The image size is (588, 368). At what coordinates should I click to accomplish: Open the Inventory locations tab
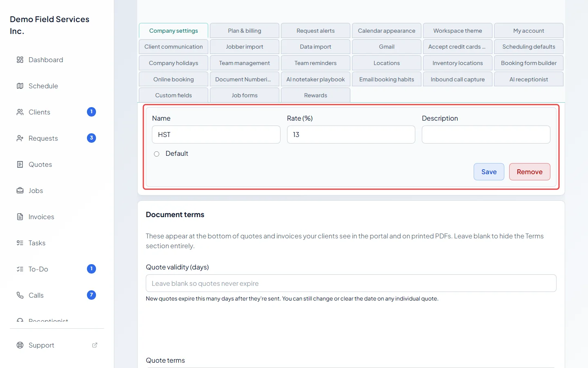458,63
